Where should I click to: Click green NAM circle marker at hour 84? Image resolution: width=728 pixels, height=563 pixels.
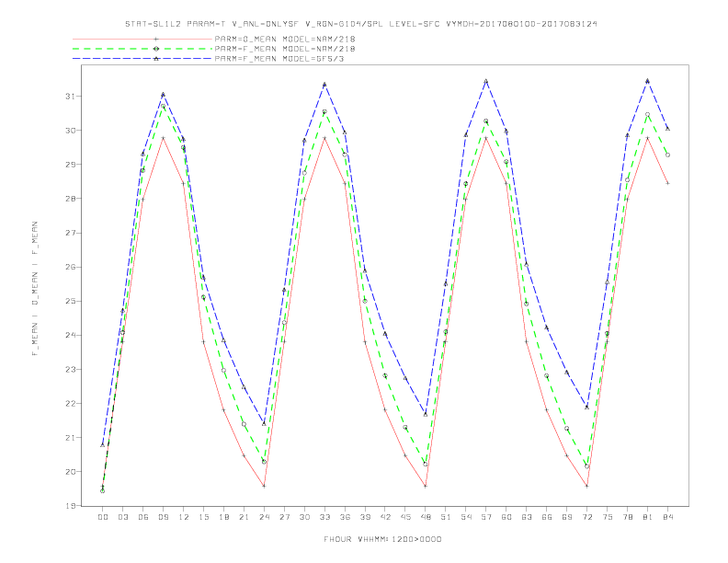(667, 155)
